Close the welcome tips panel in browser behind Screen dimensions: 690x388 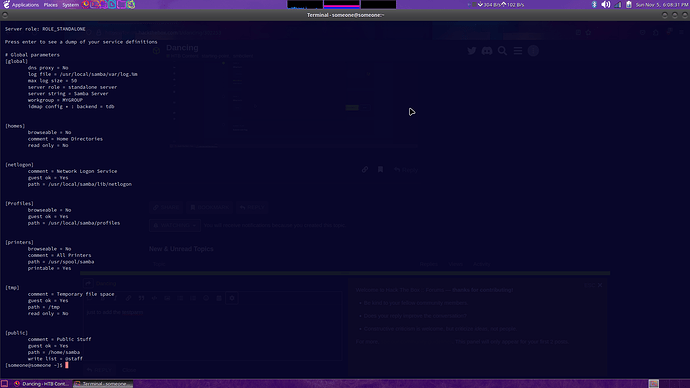pyautogui.click(x=600, y=285)
